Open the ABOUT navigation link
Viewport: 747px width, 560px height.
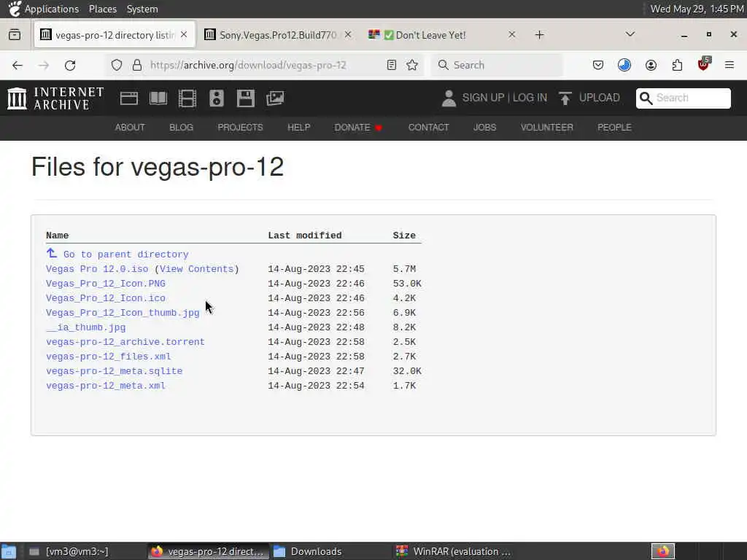130,127
